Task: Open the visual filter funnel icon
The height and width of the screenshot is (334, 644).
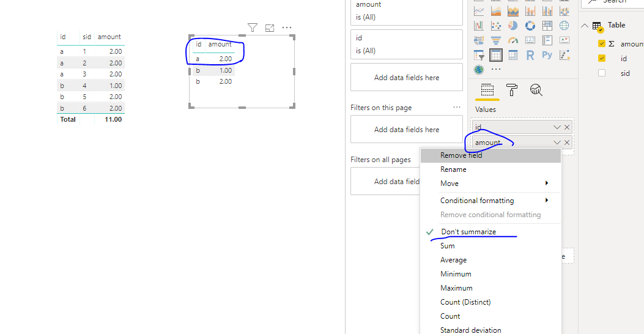Action: pyautogui.click(x=253, y=28)
